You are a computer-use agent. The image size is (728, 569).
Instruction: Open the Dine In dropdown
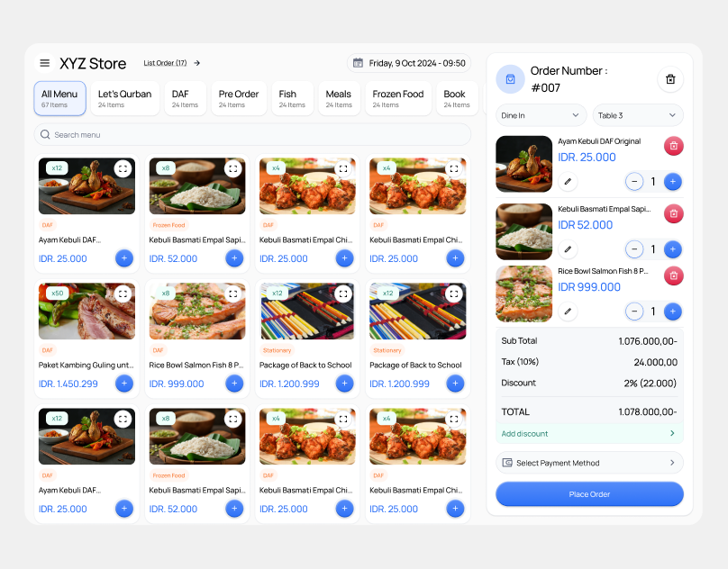pos(540,115)
